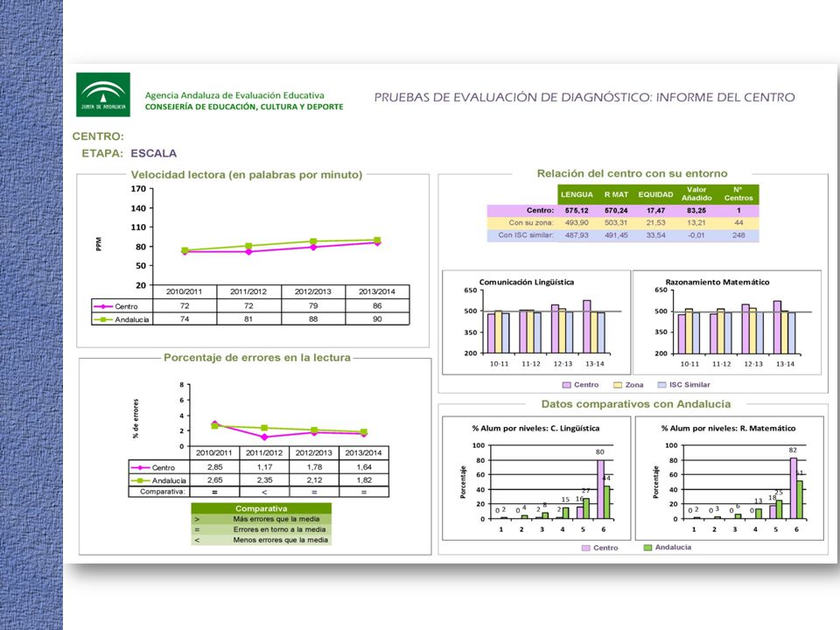
Task: Select the 1,17 error percentage cell
Action: pyautogui.click(x=264, y=467)
